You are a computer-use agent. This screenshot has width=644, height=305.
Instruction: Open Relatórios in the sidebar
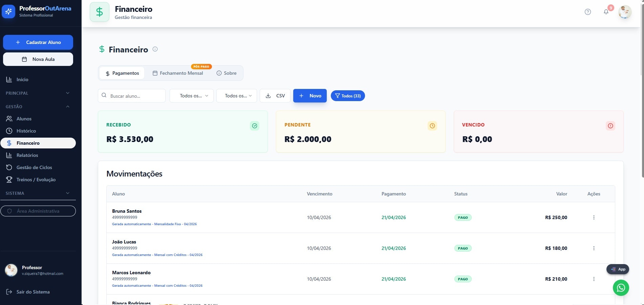pyautogui.click(x=38, y=155)
